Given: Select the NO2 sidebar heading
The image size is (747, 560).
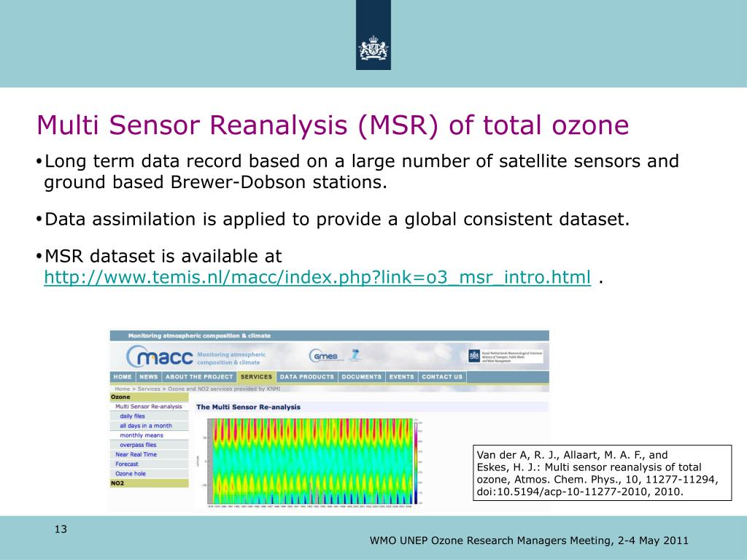Looking at the screenshot, I should [149, 483].
